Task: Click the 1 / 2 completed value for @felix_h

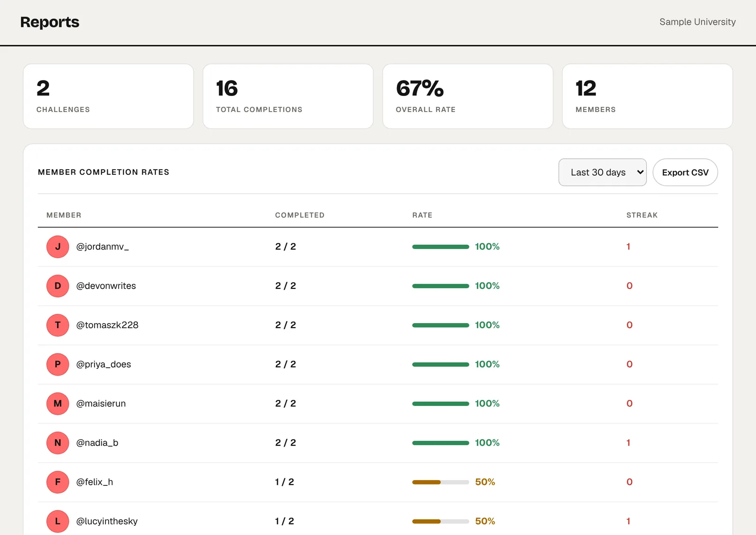Action: click(284, 482)
